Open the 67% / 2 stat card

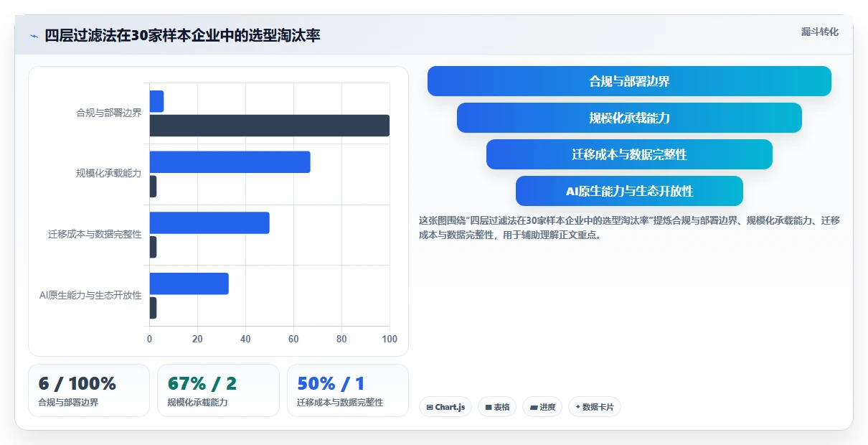[218, 390]
